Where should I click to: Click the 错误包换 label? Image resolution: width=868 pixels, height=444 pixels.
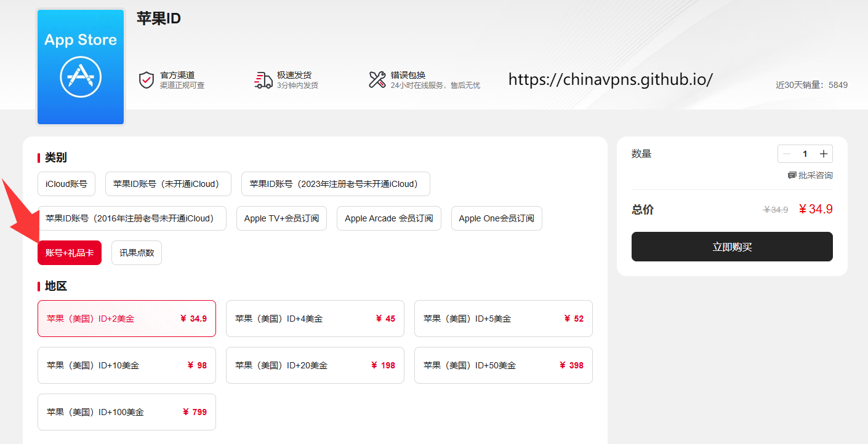tap(408, 75)
